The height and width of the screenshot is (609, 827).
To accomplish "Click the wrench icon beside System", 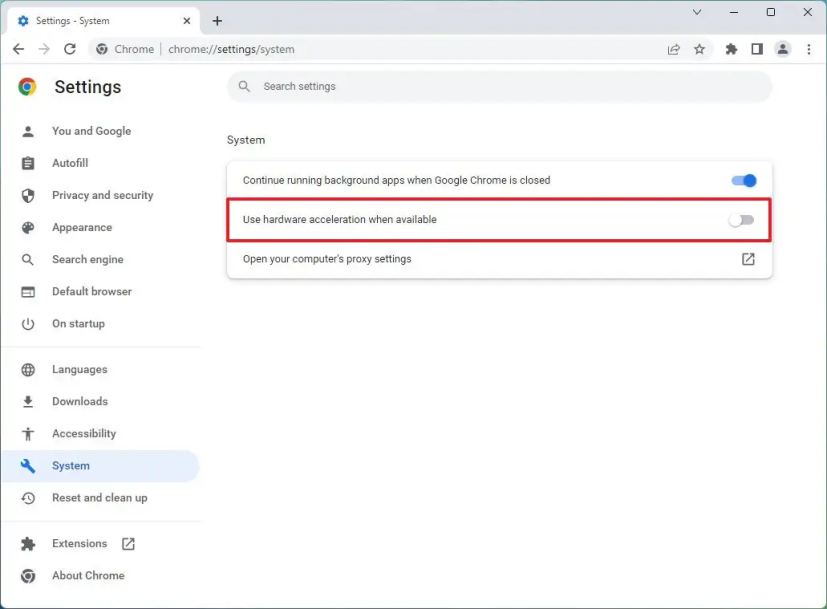I will [28, 466].
